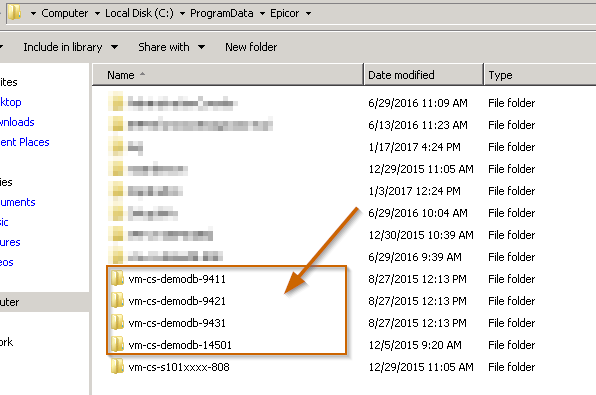596x395 pixels.
Task: Click the date 6/29/2016 9:39 AM
Action: [415, 257]
